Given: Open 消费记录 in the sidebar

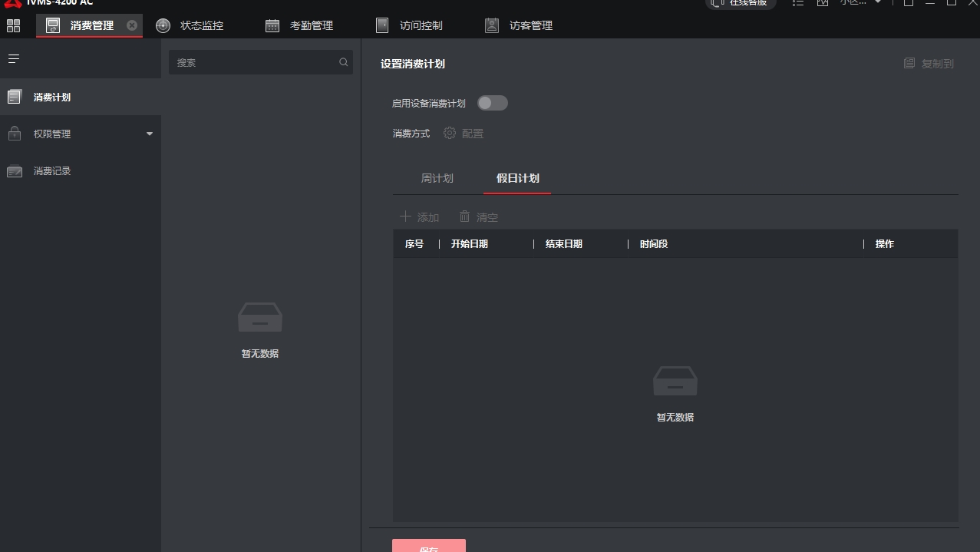Looking at the screenshot, I should (x=81, y=171).
